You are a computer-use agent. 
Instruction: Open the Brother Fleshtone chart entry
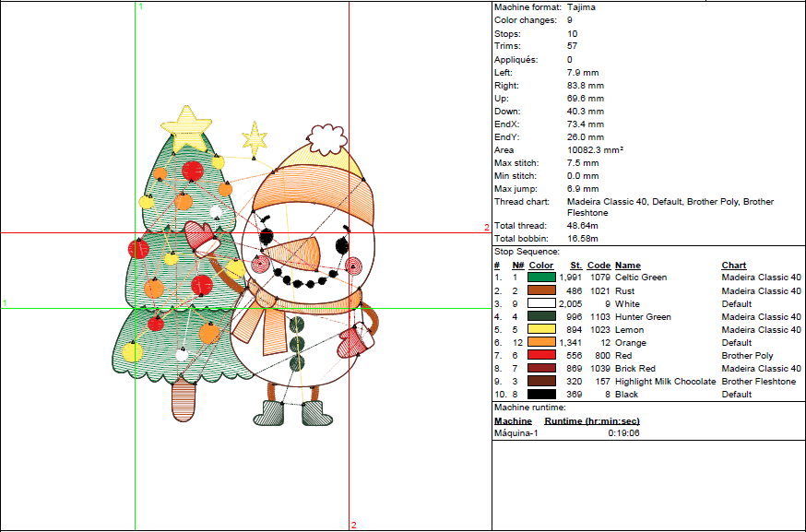coord(757,381)
